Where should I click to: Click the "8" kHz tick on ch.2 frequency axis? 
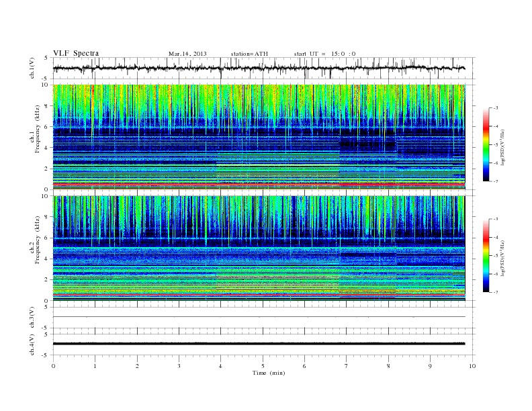coord(47,217)
